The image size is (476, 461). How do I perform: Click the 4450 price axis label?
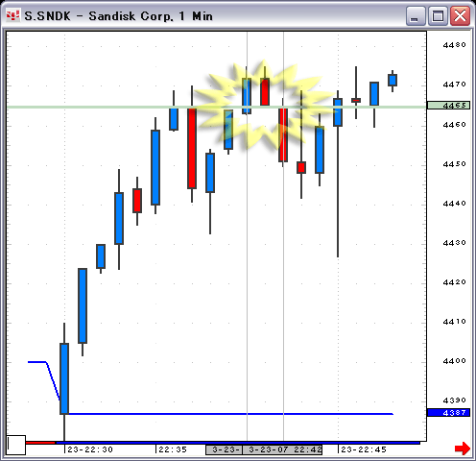click(454, 164)
